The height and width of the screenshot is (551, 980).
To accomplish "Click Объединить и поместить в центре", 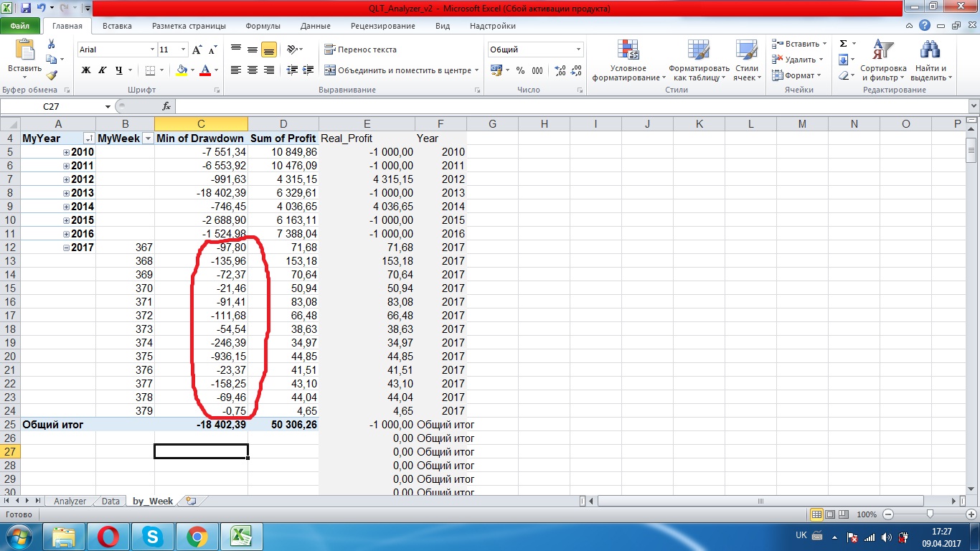I will point(402,70).
